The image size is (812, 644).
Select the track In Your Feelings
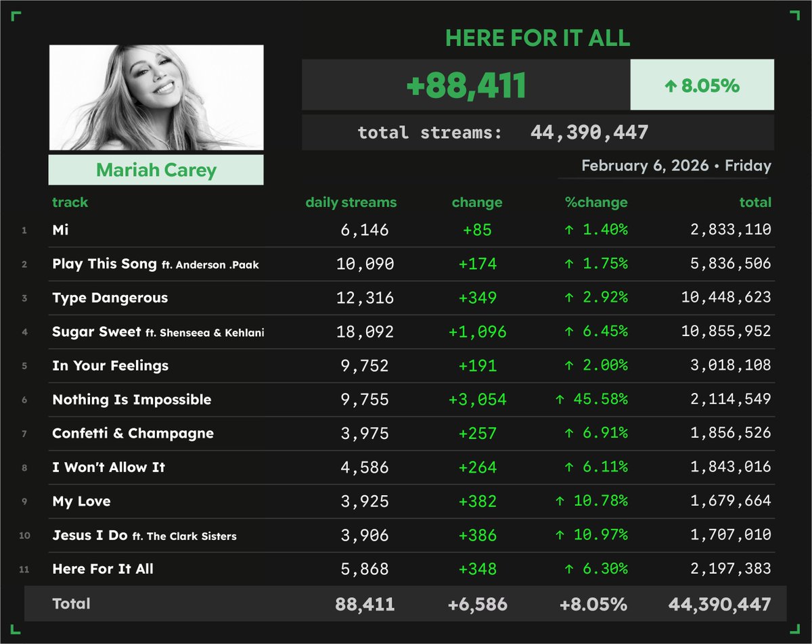[110, 366]
